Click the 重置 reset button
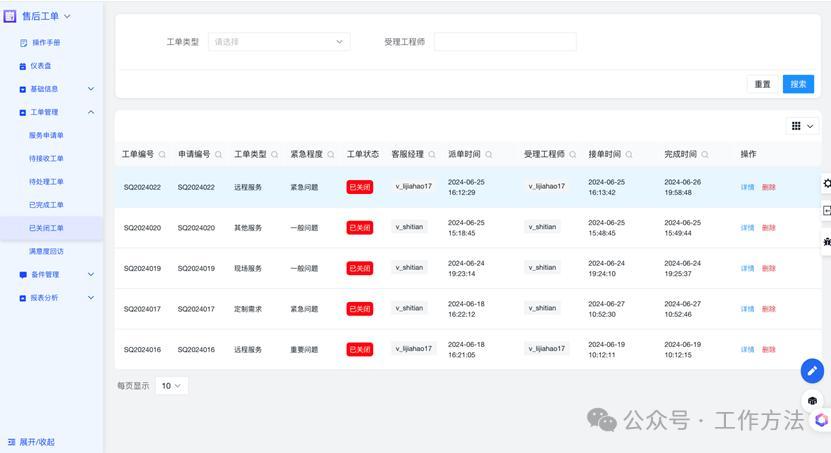Viewport: 831px width, 453px height. coord(762,84)
